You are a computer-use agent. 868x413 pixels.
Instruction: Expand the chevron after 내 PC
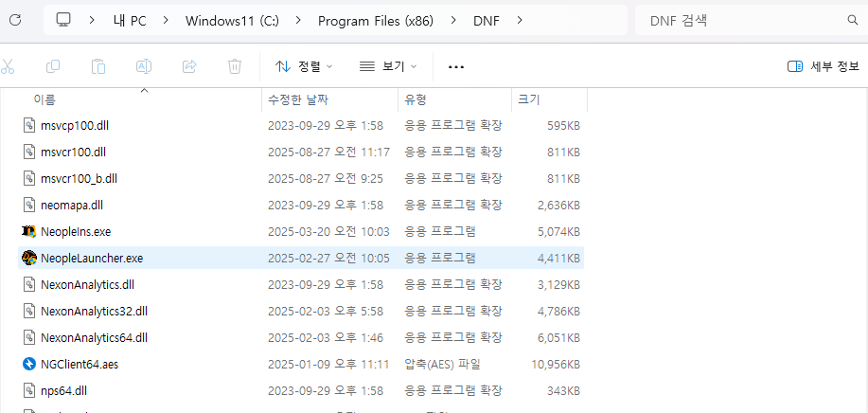coord(166,21)
